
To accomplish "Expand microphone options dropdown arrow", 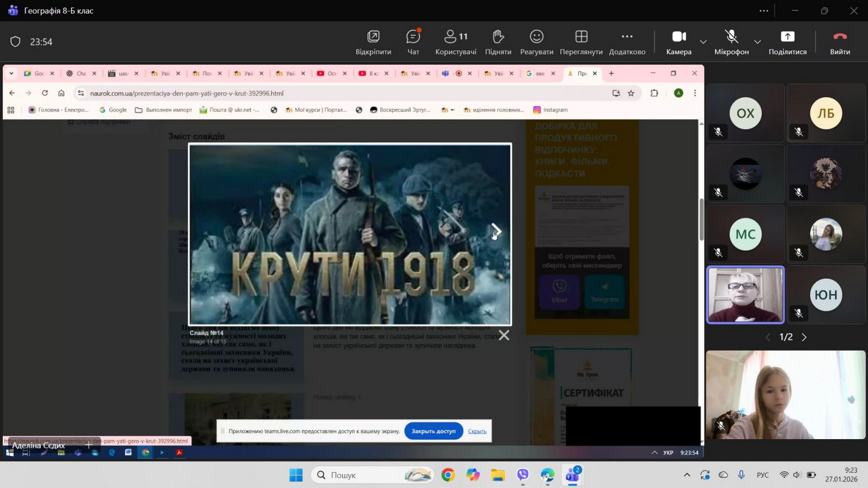I will click(757, 42).
